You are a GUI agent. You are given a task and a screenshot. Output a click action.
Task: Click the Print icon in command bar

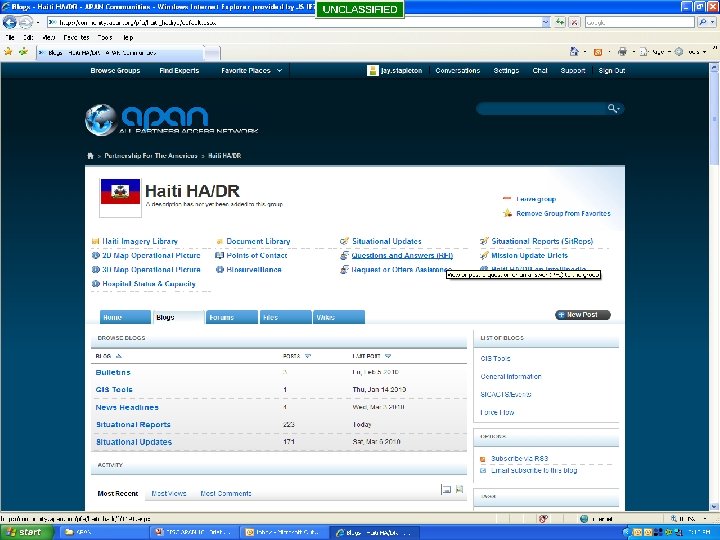(622, 52)
